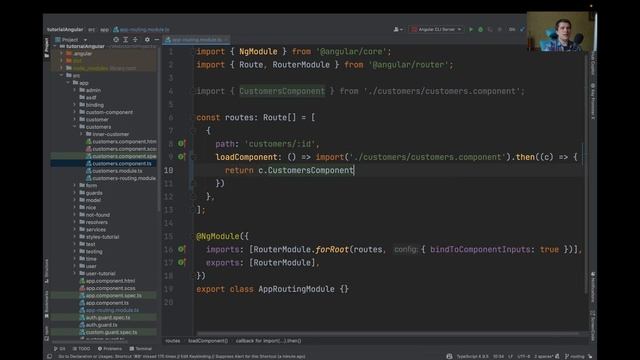Viewport: 640px width, 360px height.
Task: Open the Terminal tool window tab
Action: point(141,349)
